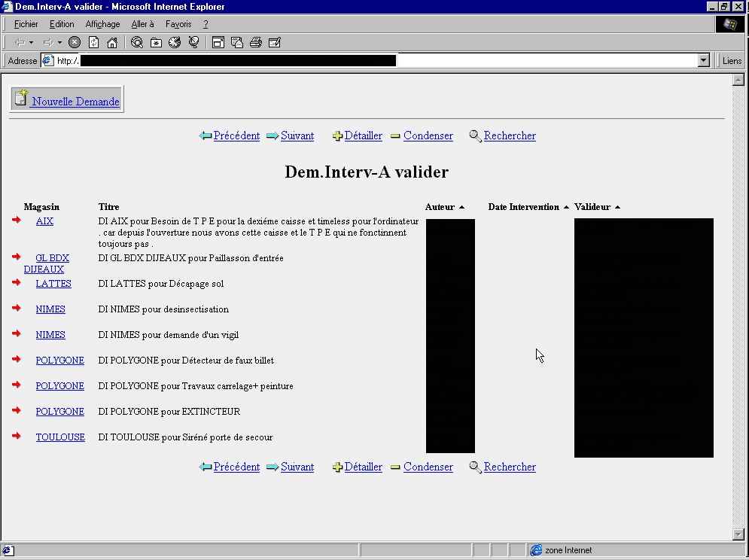
Task: Sort by Valideur using its arrow
Action: 617,208
